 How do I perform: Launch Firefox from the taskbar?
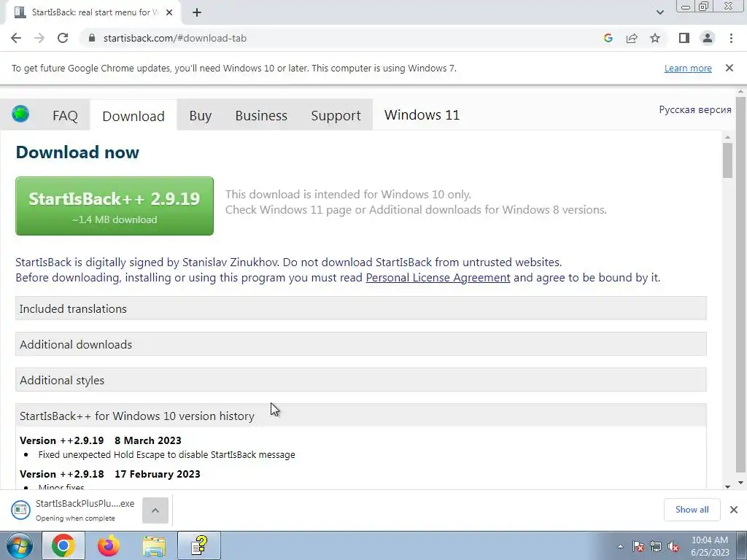[x=109, y=545]
